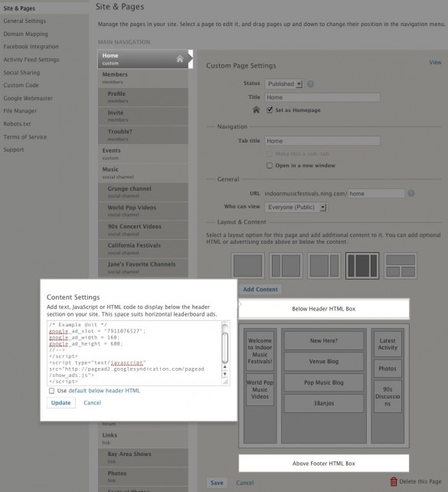The image size is (448, 492).
Task: Click the trash icon for Delete this Page
Action: pos(393,481)
